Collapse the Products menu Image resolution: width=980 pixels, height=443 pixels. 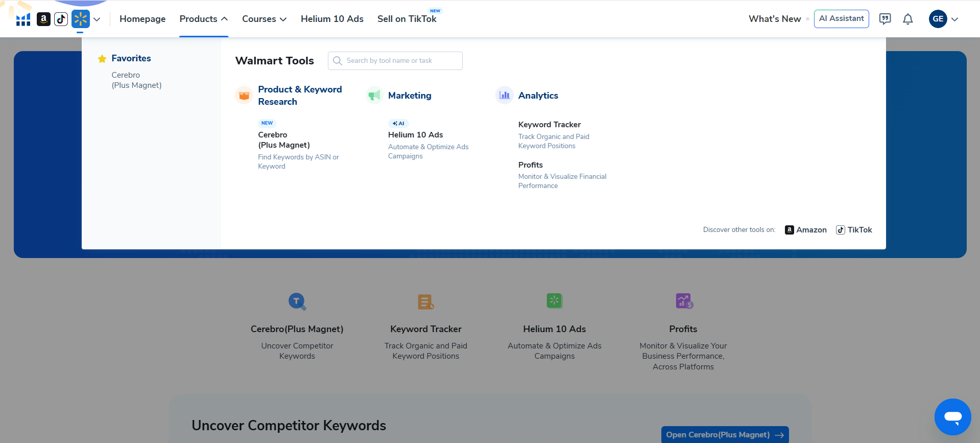(204, 19)
